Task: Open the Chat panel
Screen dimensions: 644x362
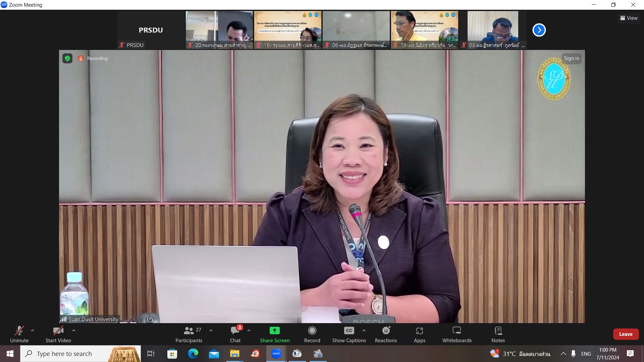Action: tap(235, 334)
